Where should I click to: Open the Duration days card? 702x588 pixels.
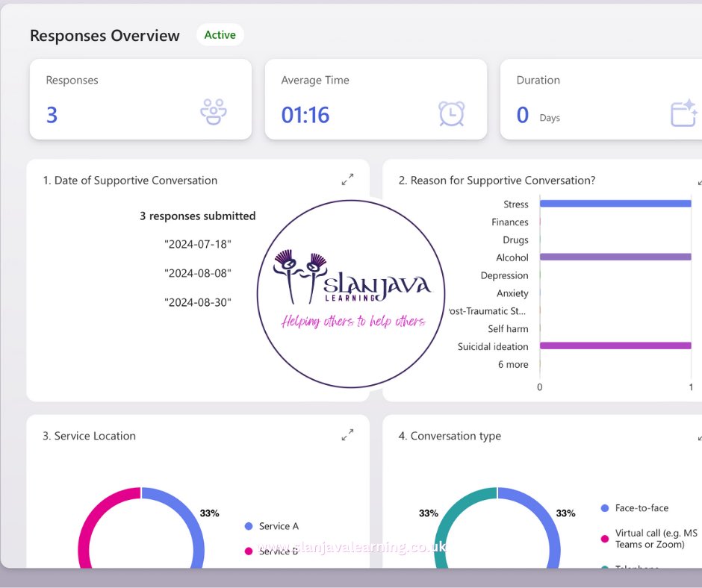point(601,99)
